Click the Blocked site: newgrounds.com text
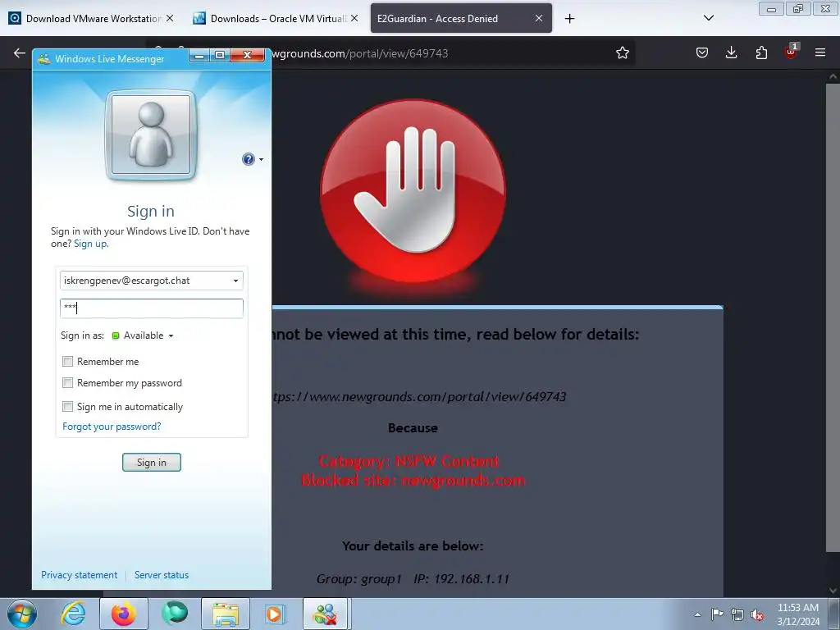The width and height of the screenshot is (840, 630). click(x=413, y=480)
